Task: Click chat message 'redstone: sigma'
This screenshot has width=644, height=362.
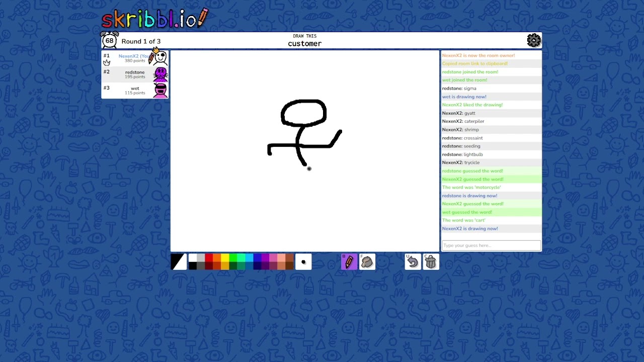Action: point(459,88)
